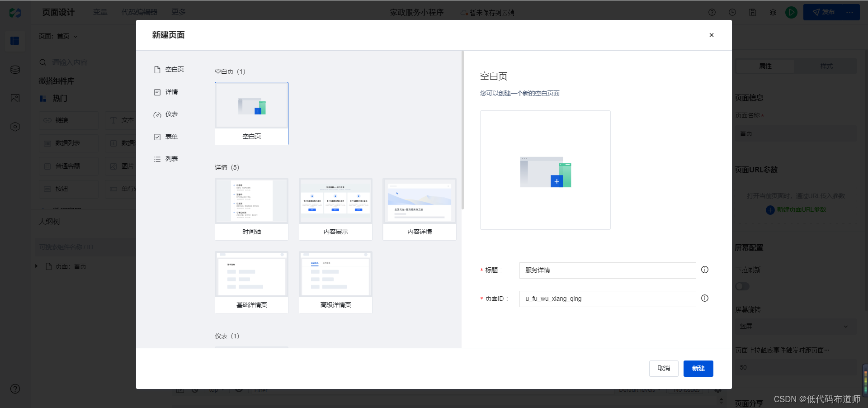Screen dimensions: 868x408
Task: Select the 按钮 component
Action: (68, 189)
